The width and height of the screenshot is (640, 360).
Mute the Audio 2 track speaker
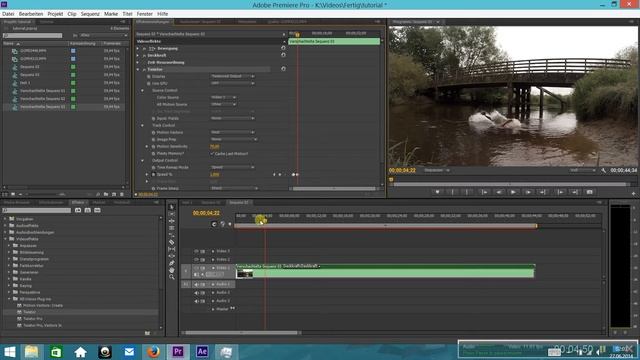click(196, 293)
